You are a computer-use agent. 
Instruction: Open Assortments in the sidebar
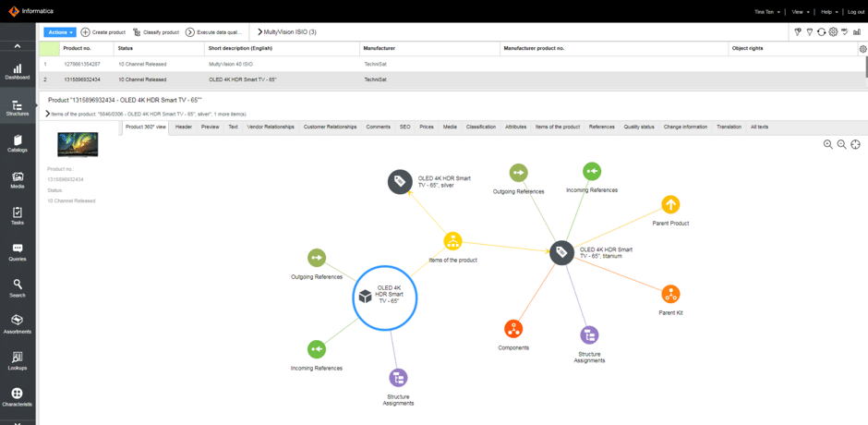(x=18, y=325)
